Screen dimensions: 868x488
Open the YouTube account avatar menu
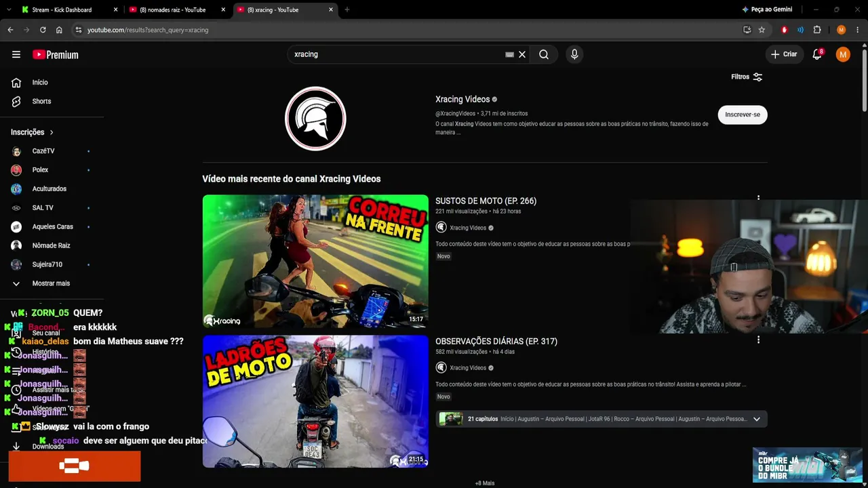(x=843, y=54)
